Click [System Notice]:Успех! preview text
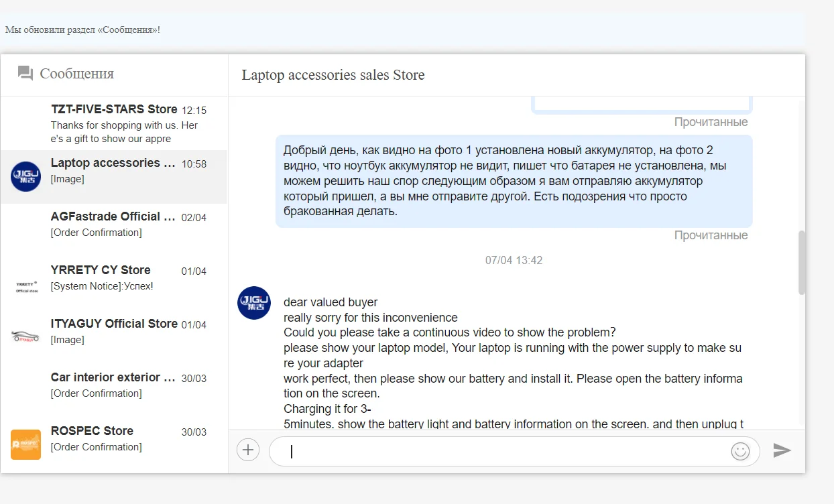 [102, 286]
